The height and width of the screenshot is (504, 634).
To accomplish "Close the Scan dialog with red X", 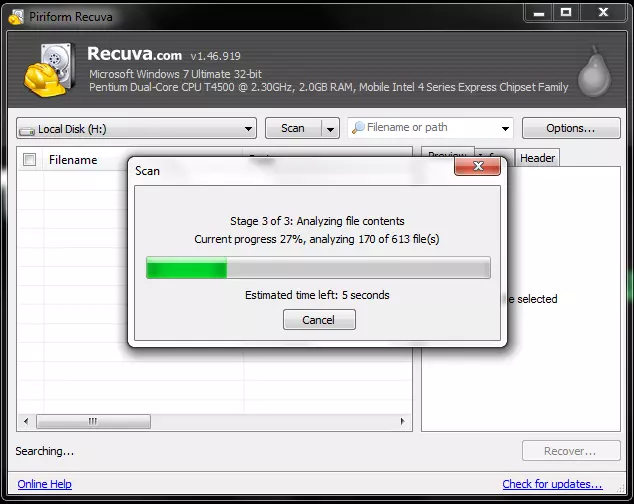I will click(478, 166).
